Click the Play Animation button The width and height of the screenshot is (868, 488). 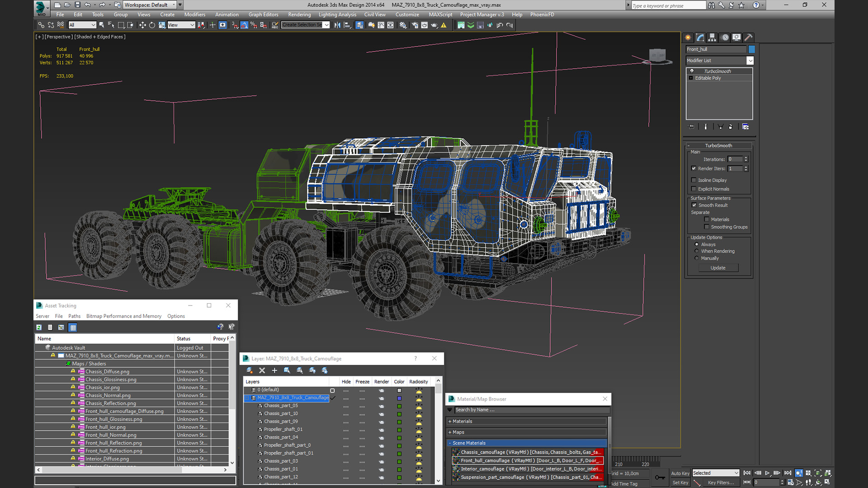(767, 473)
